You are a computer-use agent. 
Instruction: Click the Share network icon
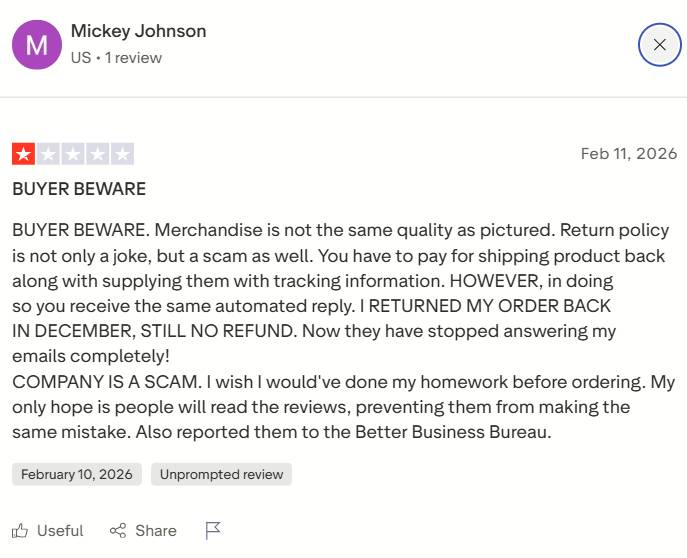coord(118,531)
